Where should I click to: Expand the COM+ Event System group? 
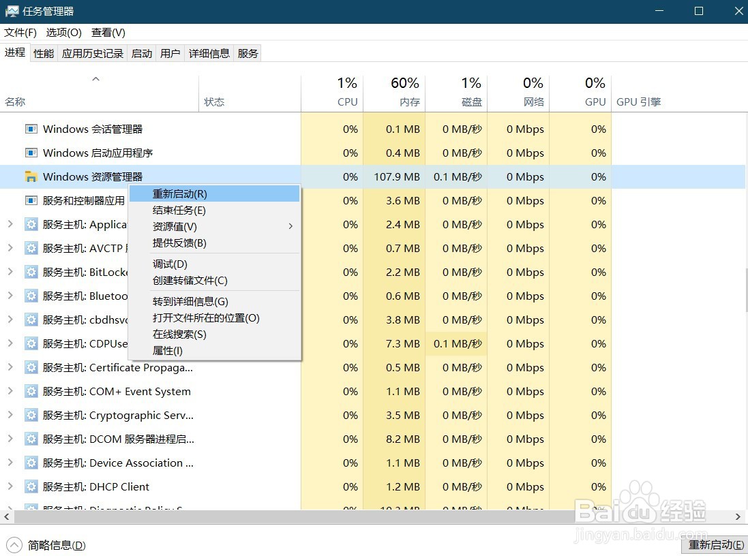[x=10, y=390]
